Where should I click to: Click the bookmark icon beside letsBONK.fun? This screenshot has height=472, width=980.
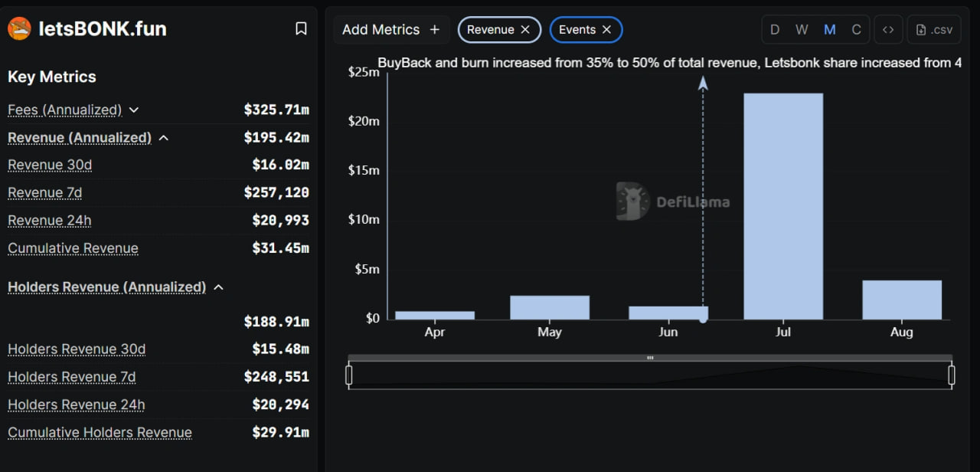point(301,29)
